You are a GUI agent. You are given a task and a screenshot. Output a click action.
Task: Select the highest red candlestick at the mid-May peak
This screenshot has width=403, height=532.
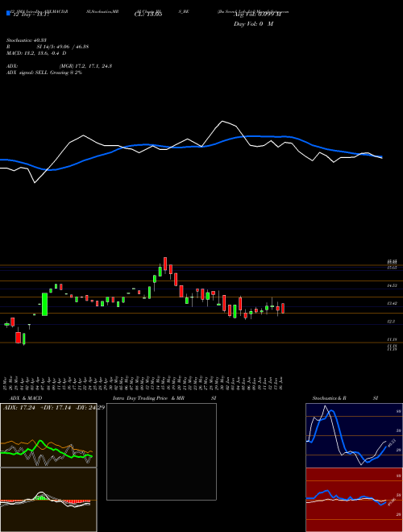[165, 264]
